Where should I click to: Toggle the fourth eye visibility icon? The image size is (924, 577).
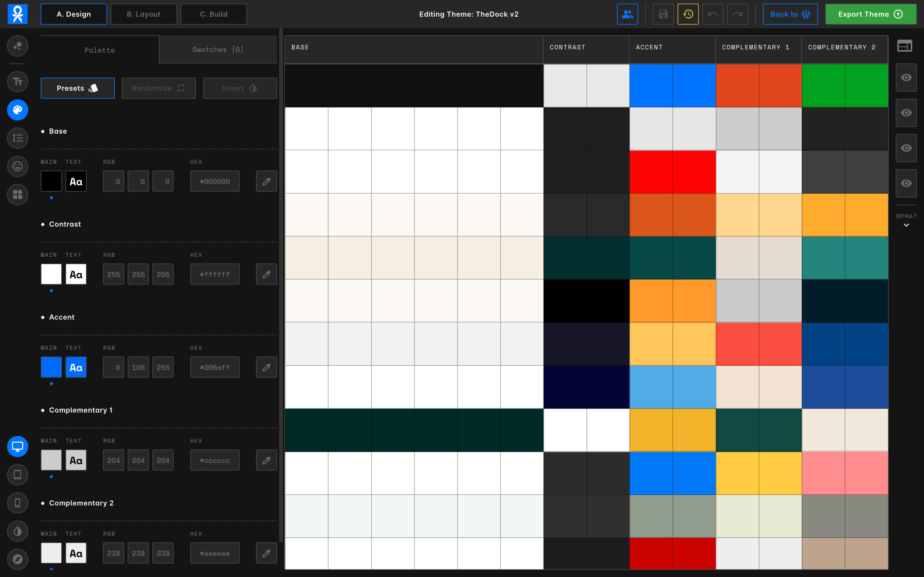click(906, 184)
